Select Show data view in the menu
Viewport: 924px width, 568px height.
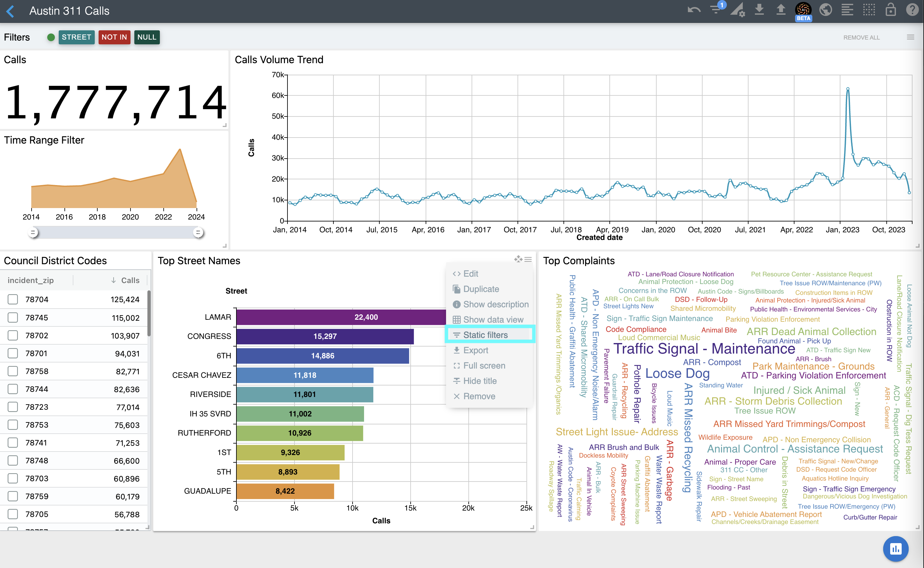(493, 320)
